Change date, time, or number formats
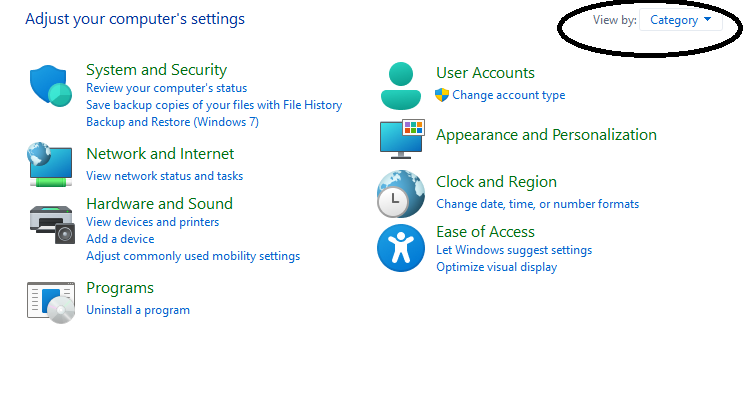 tap(538, 204)
